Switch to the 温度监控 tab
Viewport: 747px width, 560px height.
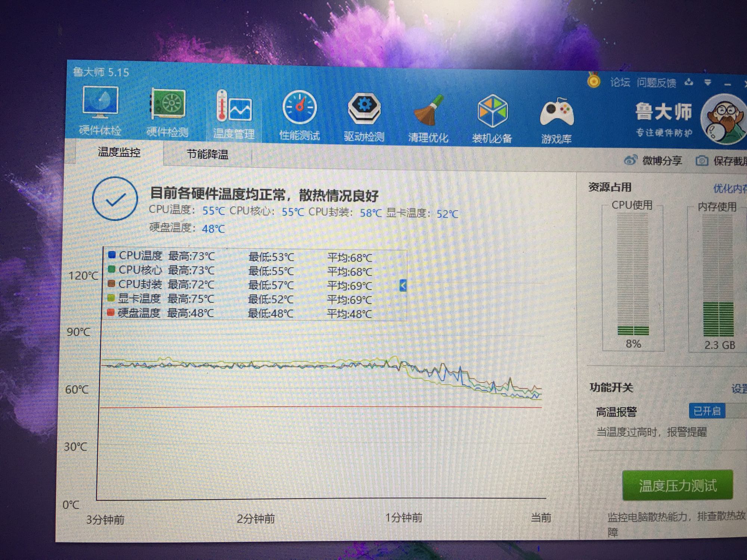[119, 152]
